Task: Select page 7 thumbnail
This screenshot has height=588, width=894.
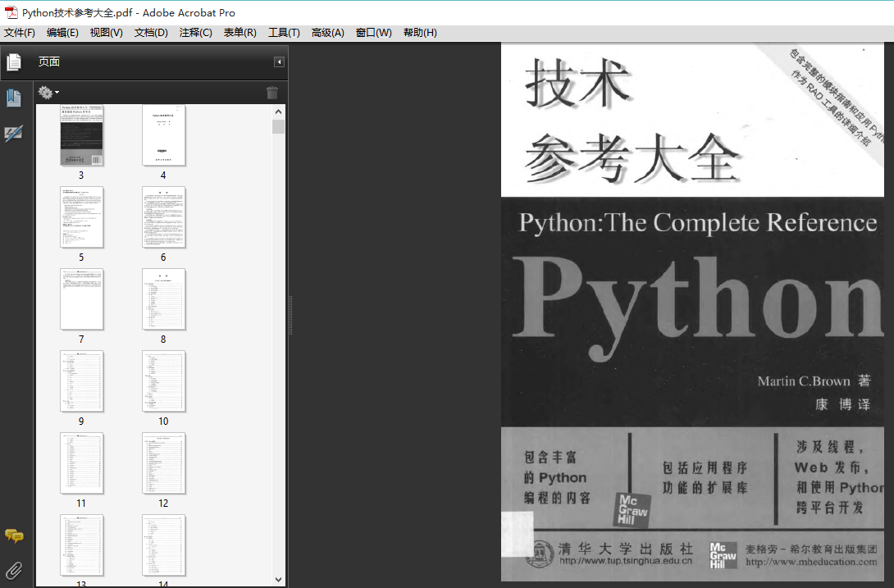Action: 81,299
